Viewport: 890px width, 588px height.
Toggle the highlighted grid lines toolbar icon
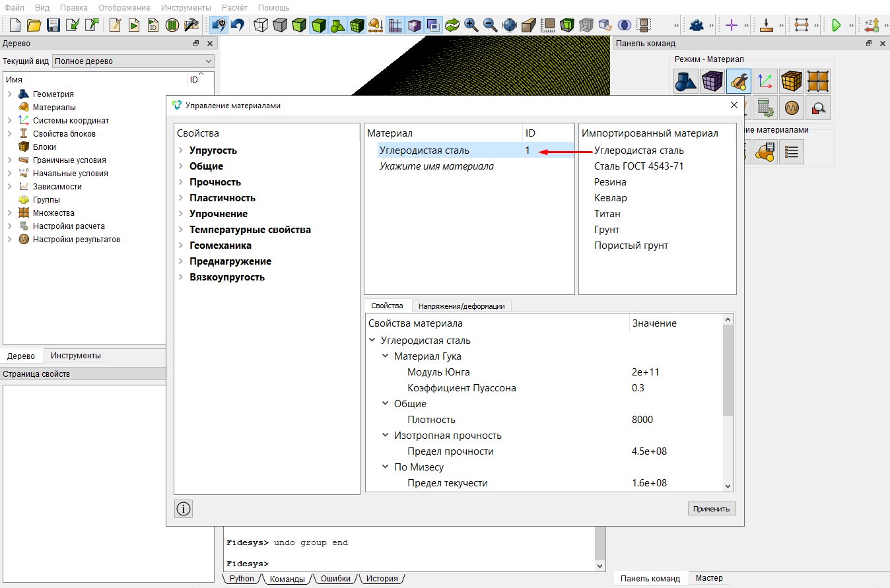[x=395, y=25]
